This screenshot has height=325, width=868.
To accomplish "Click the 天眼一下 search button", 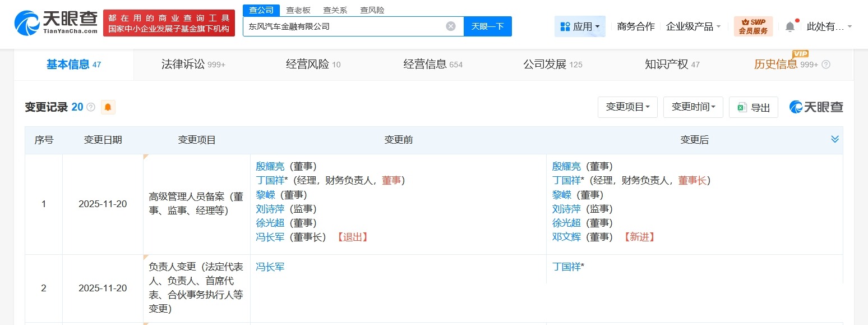I will (487, 26).
